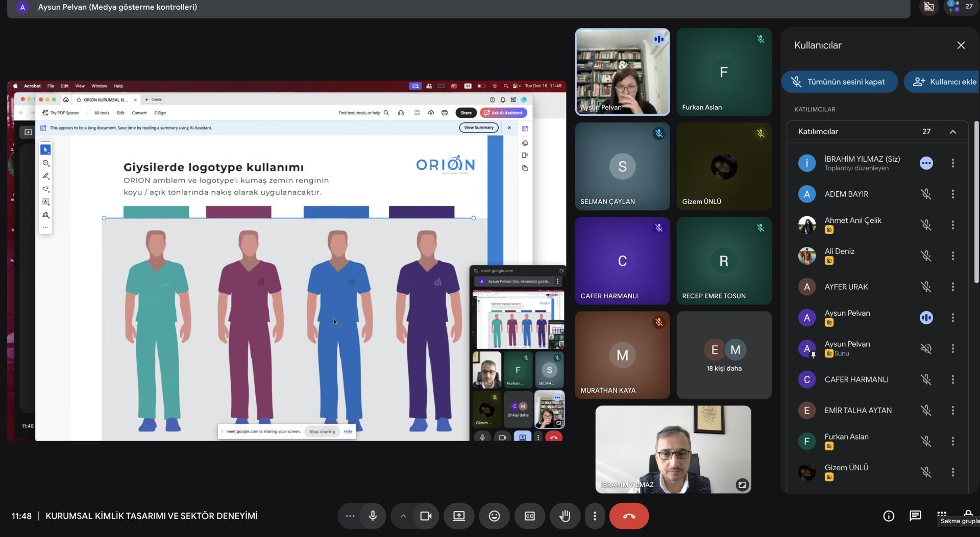Open more options for ADEM BAYIR

(x=952, y=194)
